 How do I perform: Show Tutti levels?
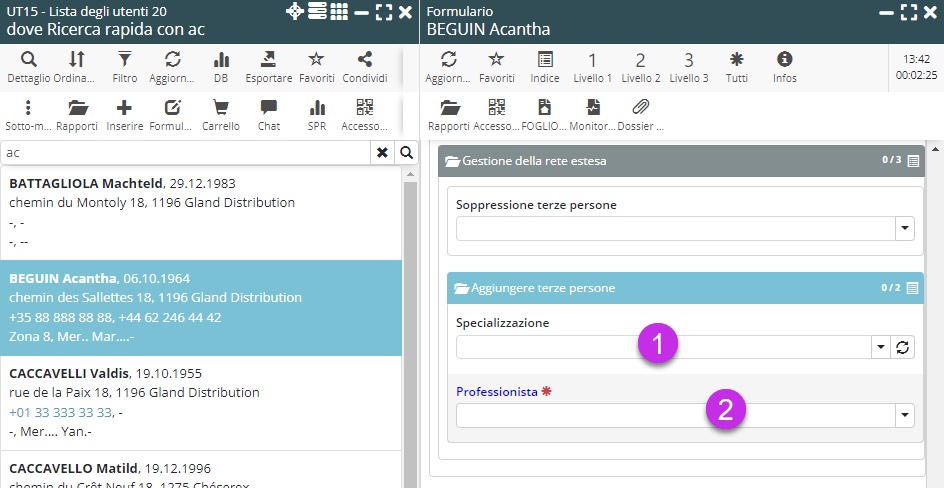tap(737, 66)
